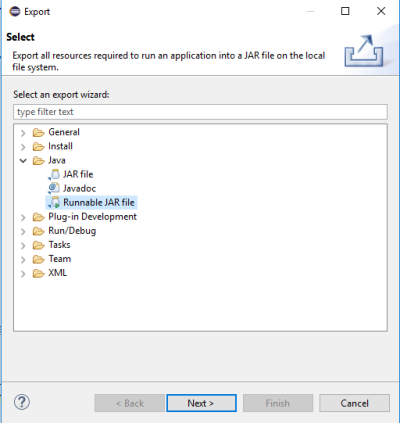Click the Cancel button
The image size is (400, 423).
pos(354,403)
